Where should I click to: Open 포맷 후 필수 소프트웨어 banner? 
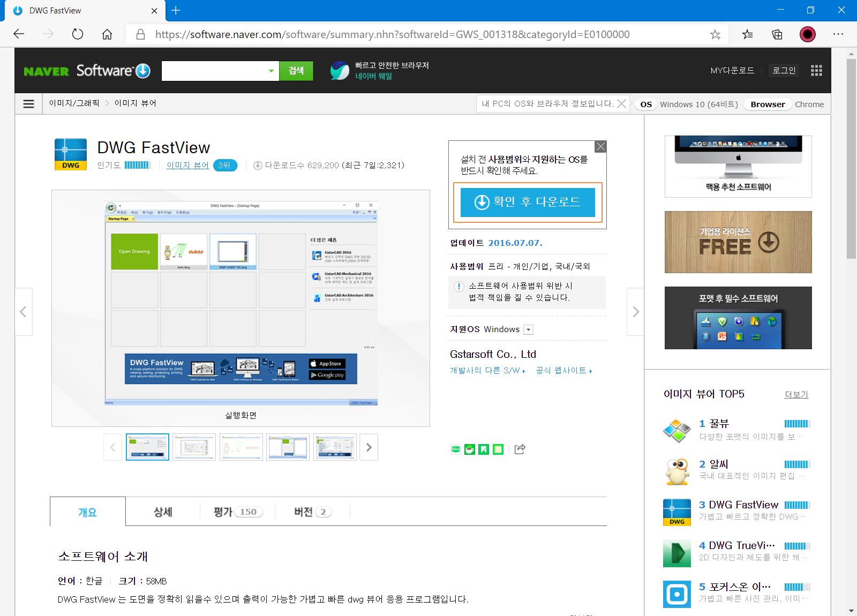pyautogui.click(x=738, y=318)
